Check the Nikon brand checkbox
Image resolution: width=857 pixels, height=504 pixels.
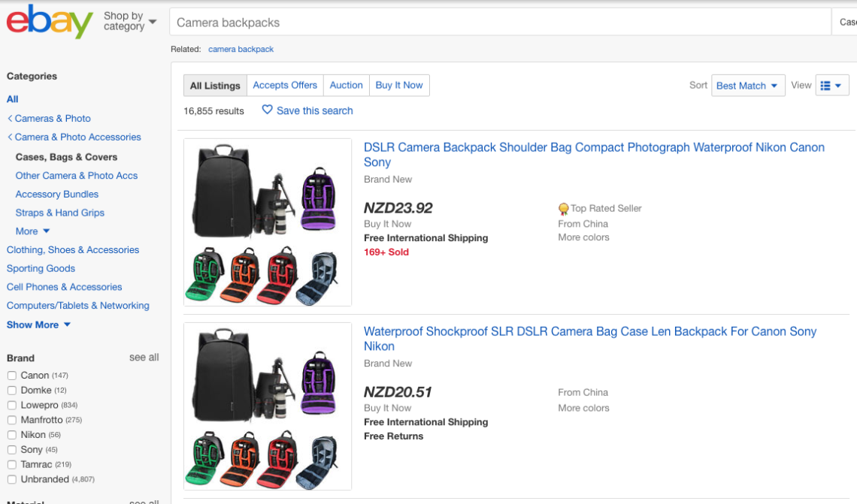pos(11,435)
